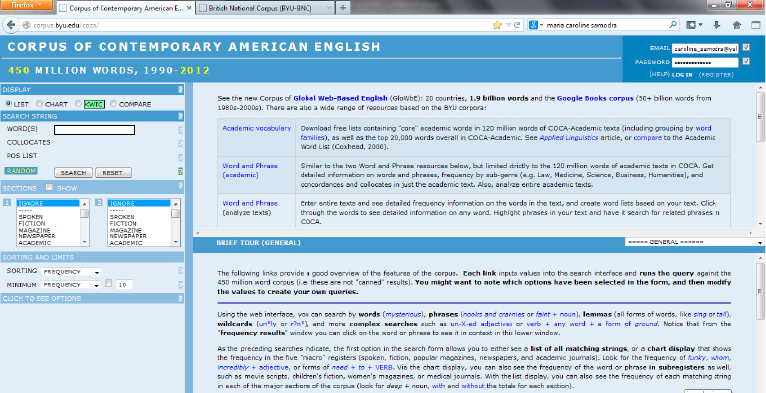Click the SEARCH button
The width and height of the screenshot is (766, 393).
tap(73, 173)
